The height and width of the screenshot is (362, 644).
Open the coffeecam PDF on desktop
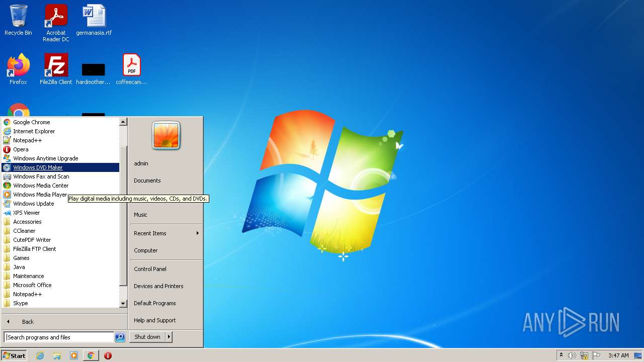click(131, 69)
